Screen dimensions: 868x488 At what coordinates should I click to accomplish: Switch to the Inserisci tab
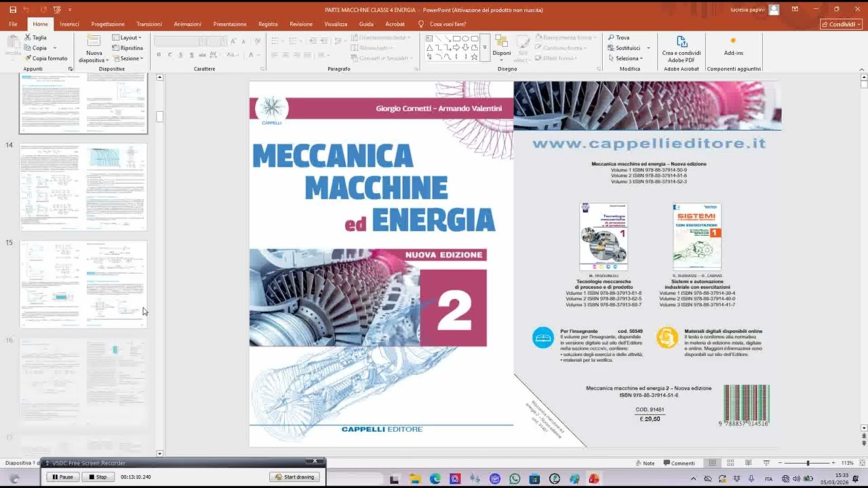pyautogui.click(x=69, y=24)
